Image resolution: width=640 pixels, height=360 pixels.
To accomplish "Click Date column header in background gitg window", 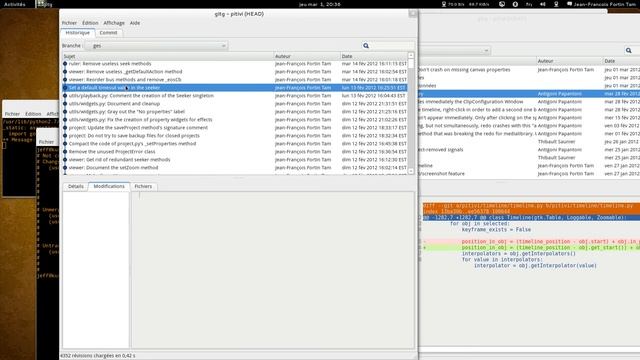I will [x=621, y=61].
